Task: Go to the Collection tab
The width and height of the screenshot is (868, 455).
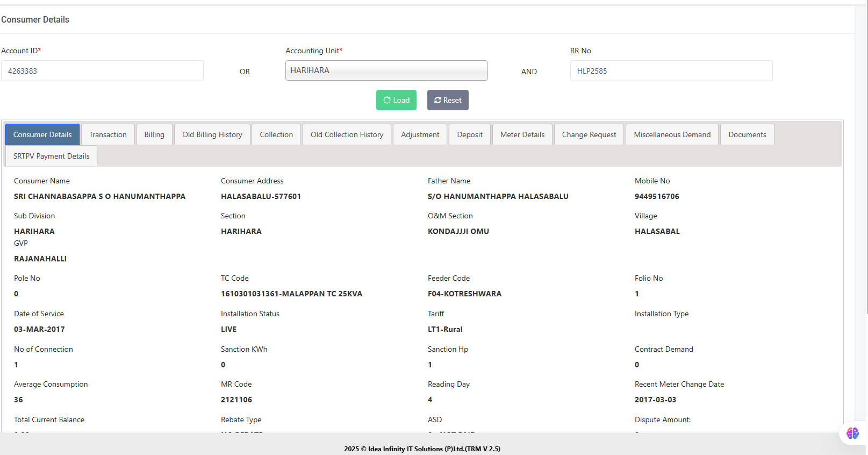Action: coord(276,134)
